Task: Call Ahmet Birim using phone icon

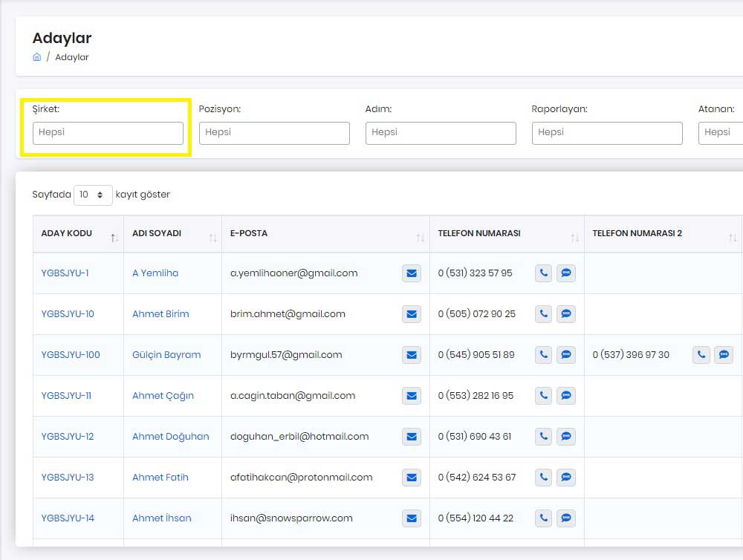Action: click(x=544, y=313)
